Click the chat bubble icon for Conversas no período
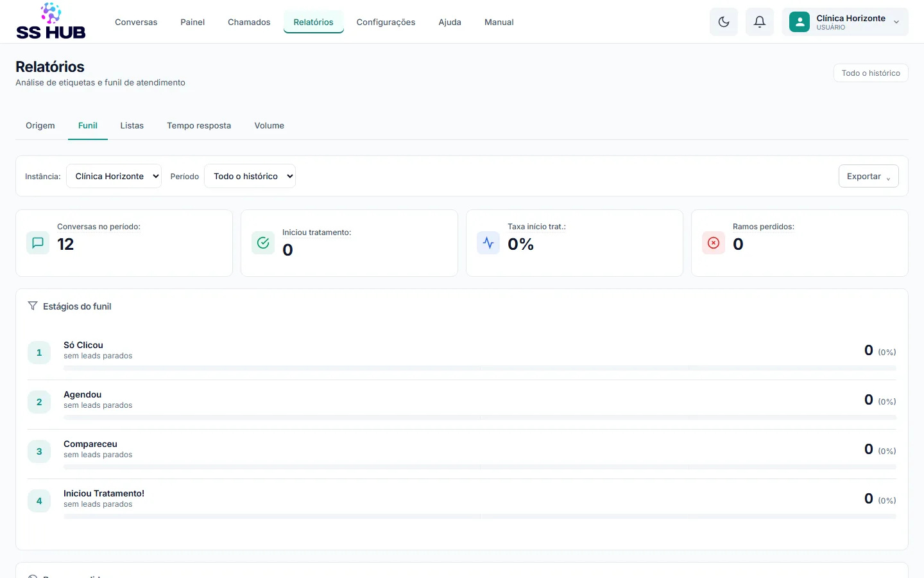 click(38, 243)
